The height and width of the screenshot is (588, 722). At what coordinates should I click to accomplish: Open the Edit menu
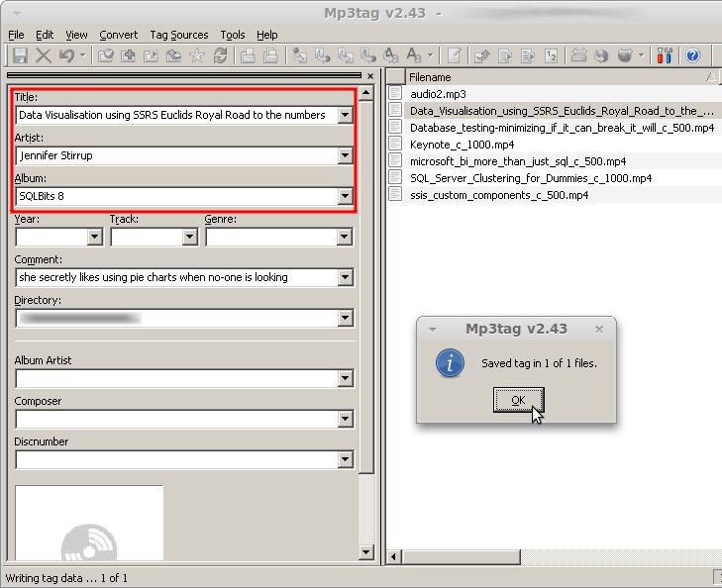[x=45, y=35]
